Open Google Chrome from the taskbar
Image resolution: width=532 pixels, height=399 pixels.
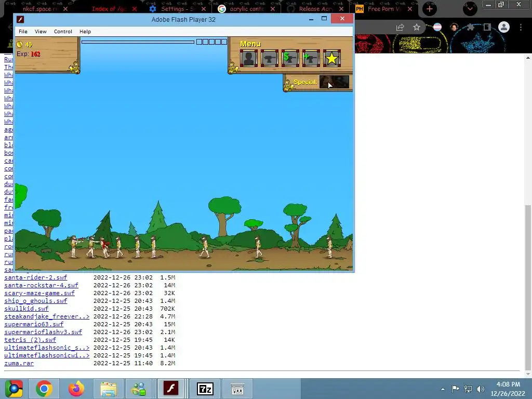tap(44, 389)
